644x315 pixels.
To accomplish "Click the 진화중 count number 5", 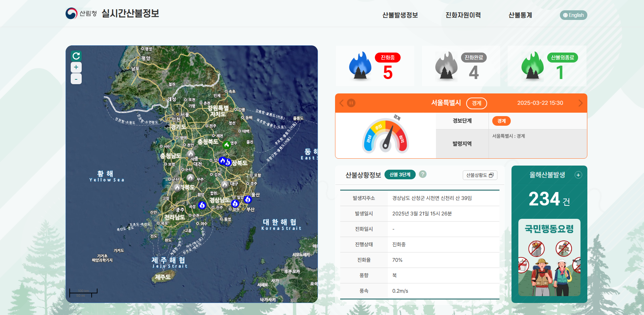I will (x=388, y=72).
